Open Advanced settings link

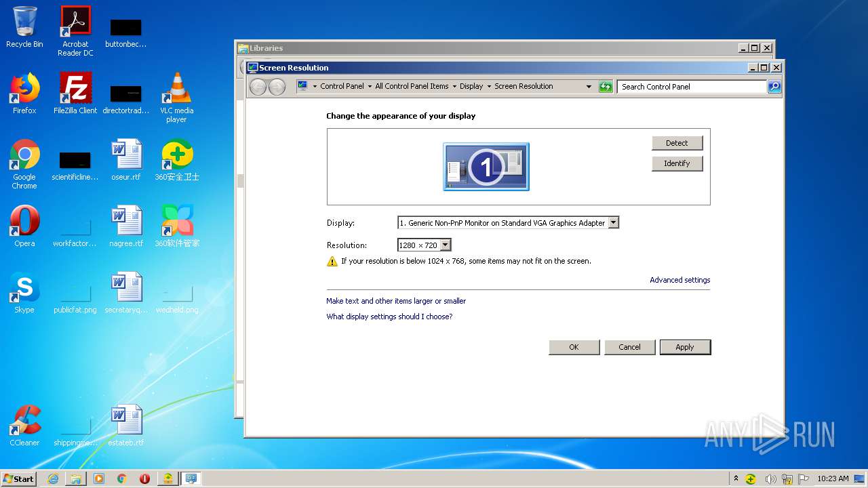679,280
